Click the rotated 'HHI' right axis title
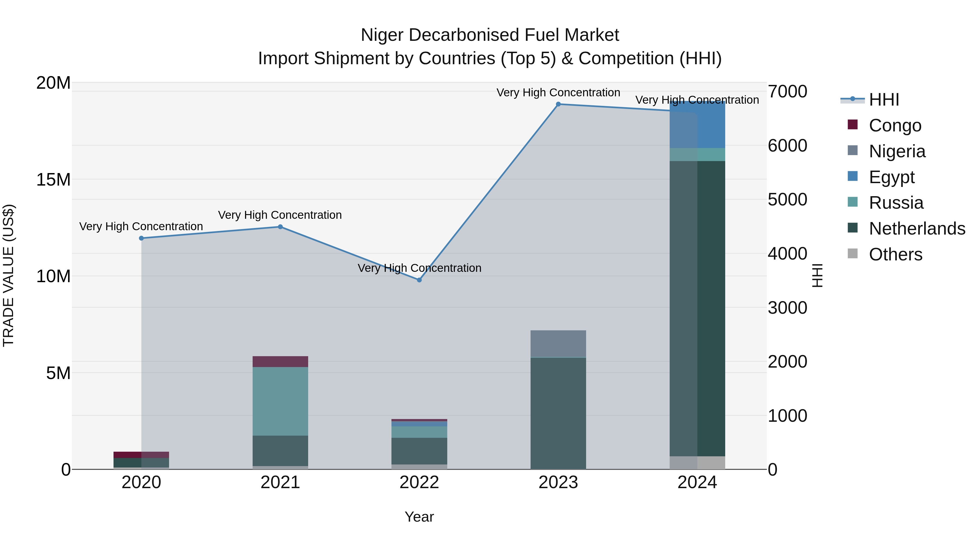Image resolution: width=980 pixels, height=551 pixels. coord(817,275)
